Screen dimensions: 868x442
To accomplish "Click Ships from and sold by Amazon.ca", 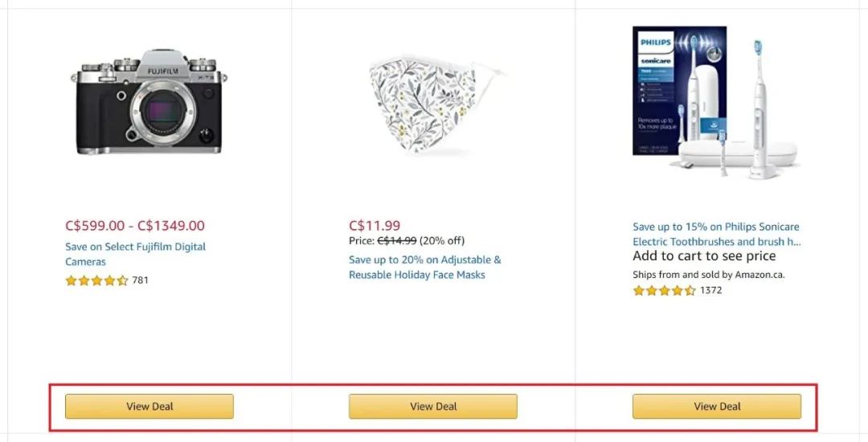I will (709, 275).
